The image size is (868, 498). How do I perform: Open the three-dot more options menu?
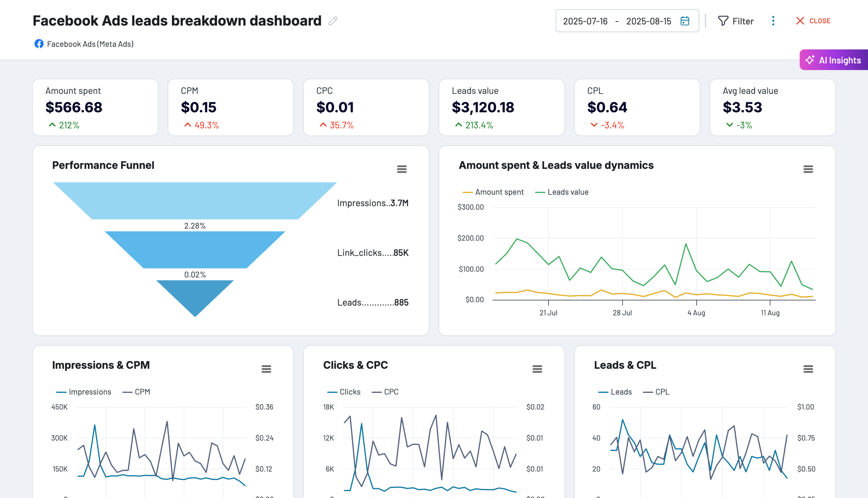773,21
